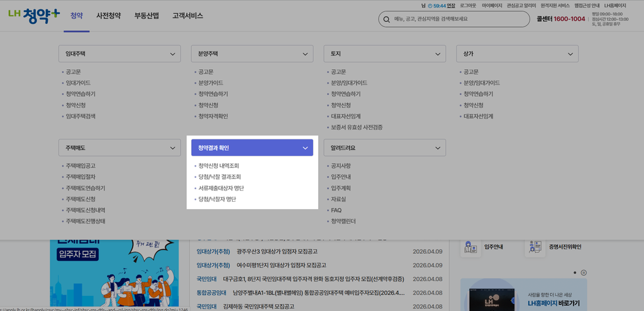Viewport: 644px width, 311px height.
Task: Open the 청약 main menu tab
Action: (76, 16)
